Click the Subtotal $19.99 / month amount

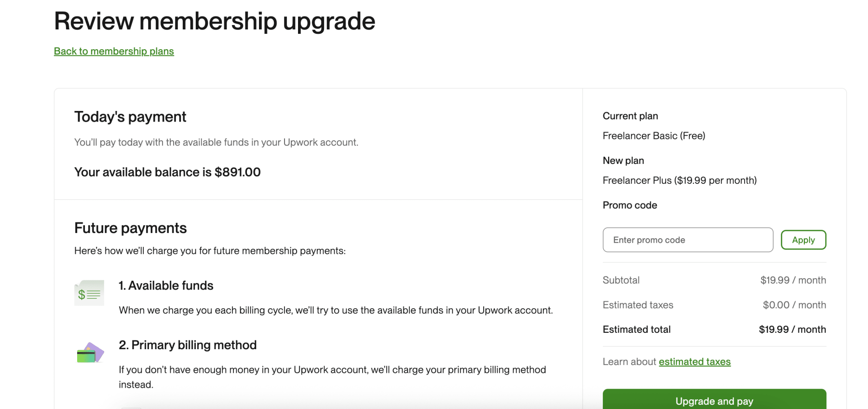pos(793,280)
